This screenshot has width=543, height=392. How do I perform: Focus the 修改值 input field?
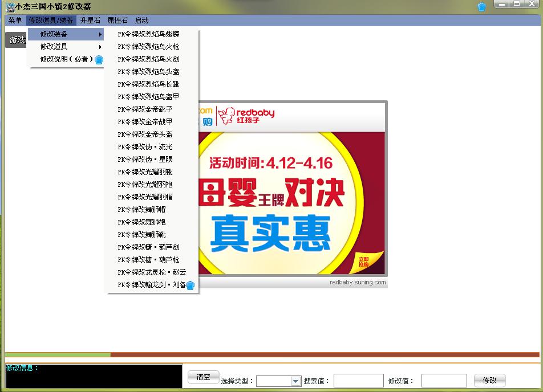444,381
